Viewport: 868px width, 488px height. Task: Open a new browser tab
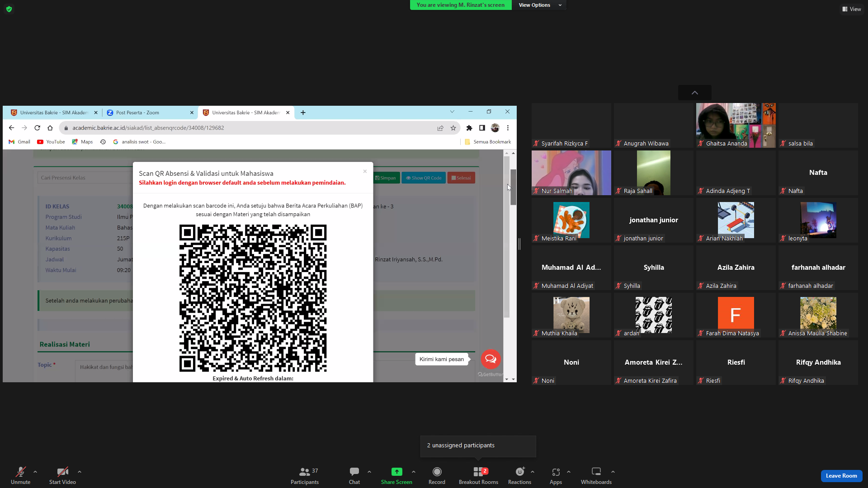(x=303, y=113)
